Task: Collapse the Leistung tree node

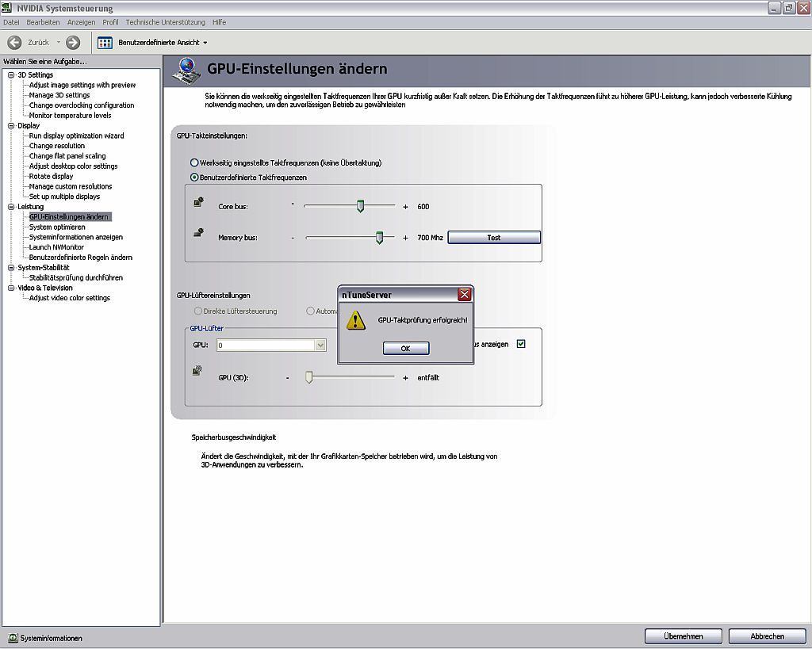Action: 11,207
